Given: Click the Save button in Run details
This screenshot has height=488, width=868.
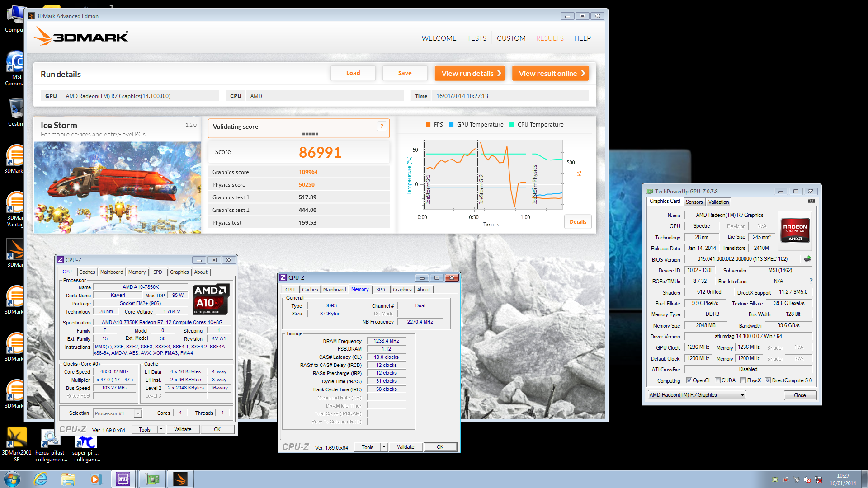Looking at the screenshot, I should pos(405,73).
